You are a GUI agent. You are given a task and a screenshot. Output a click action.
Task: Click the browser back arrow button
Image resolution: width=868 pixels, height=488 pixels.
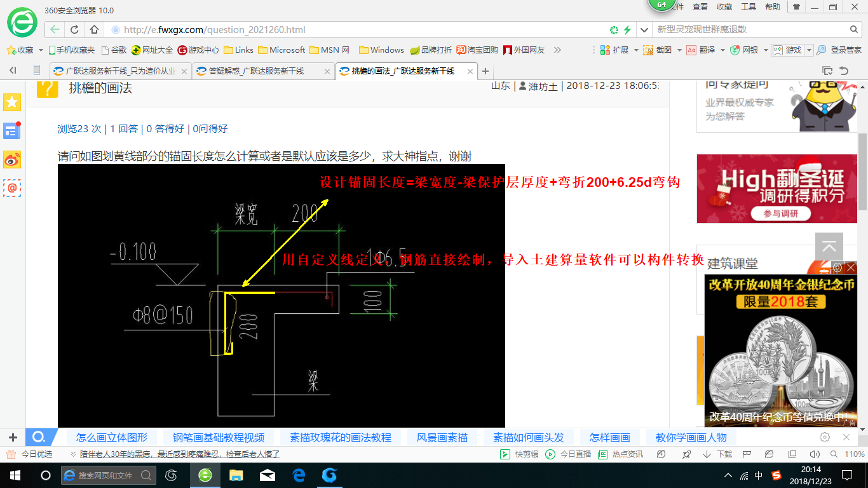click(x=55, y=30)
